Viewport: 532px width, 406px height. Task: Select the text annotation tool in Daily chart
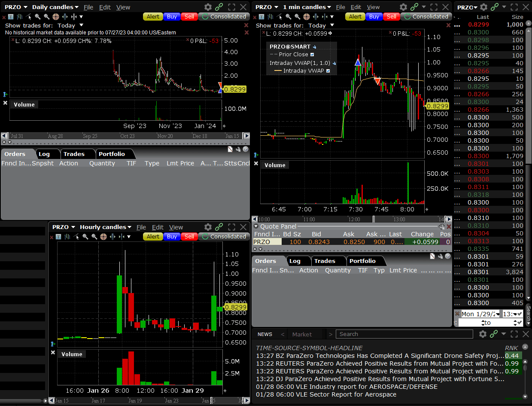(11, 17)
